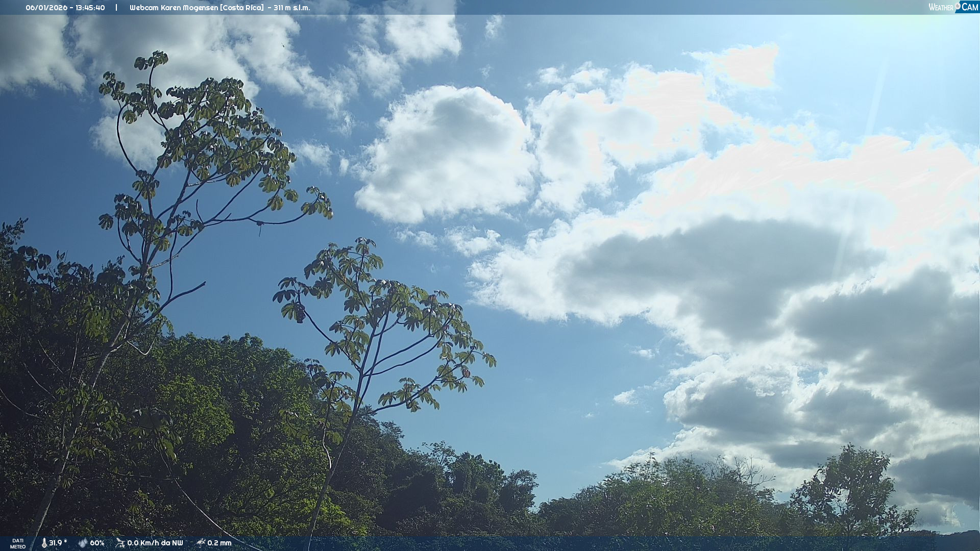Click the 0.0 Km/h da NW wind reading

[155, 543]
